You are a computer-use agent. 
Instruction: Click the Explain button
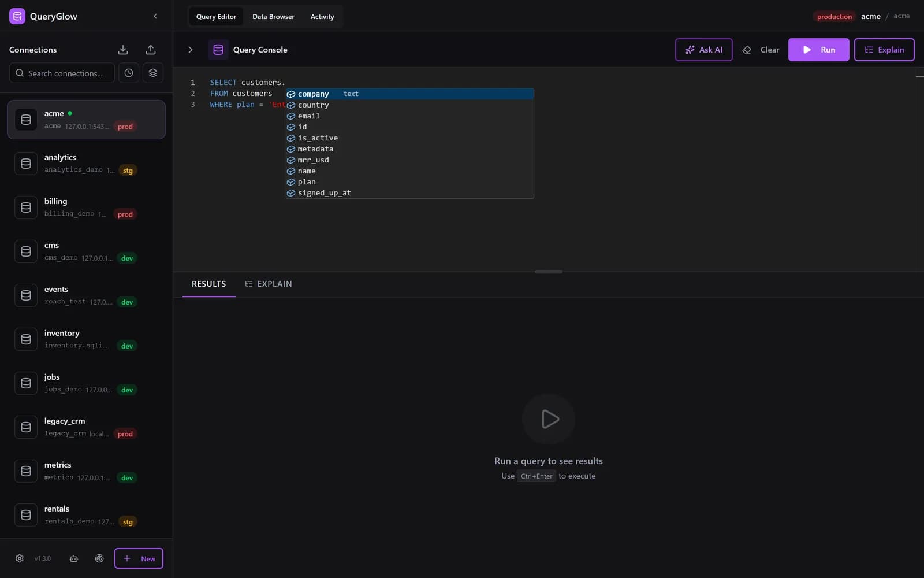tap(884, 50)
